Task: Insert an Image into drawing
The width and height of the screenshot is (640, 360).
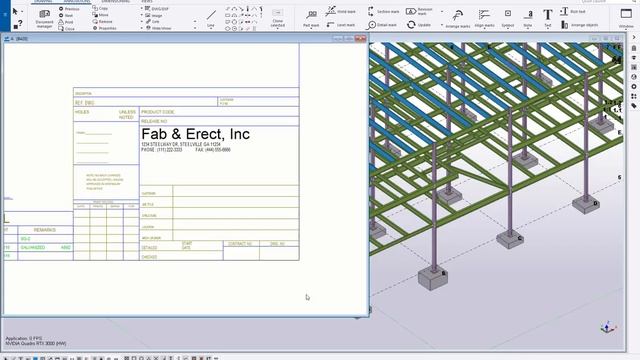Action: pyautogui.click(x=154, y=15)
